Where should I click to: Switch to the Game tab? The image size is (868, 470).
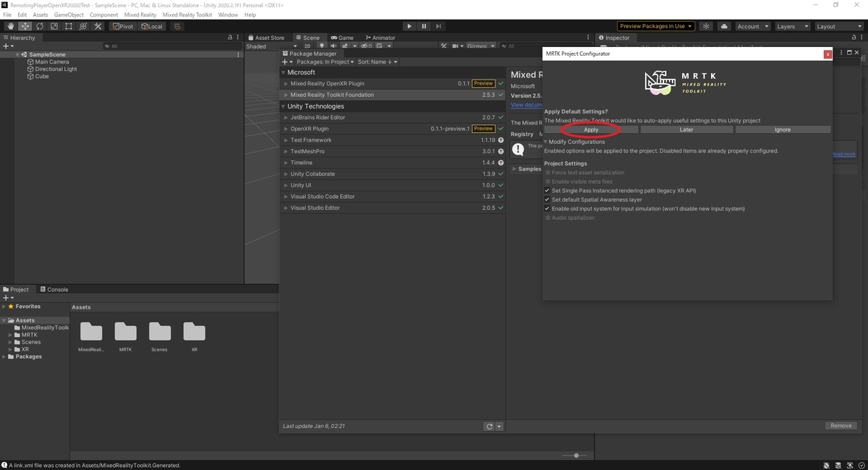click(x=343, y=38)
